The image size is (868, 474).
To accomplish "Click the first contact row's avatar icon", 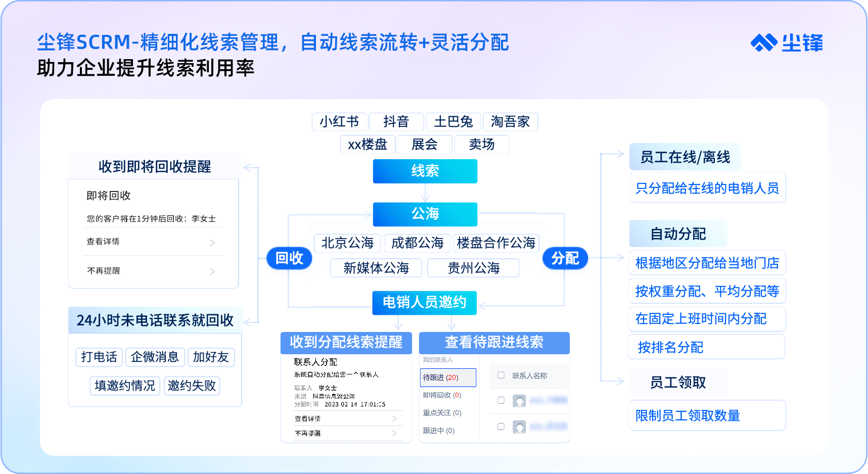I will pos(519,401).
